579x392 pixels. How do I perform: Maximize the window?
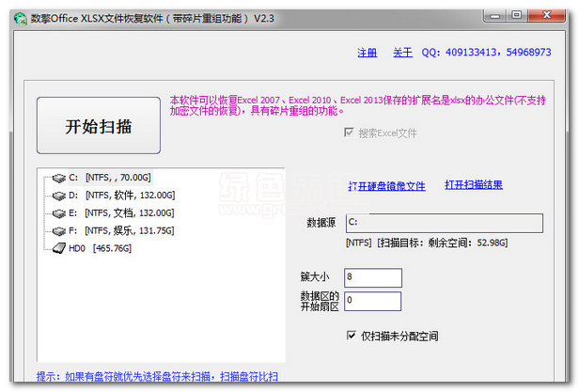(517, 16)
